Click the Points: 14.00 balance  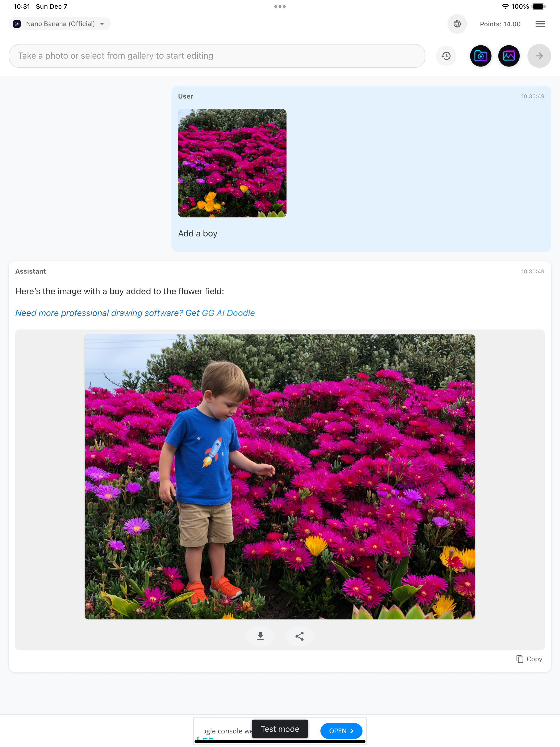(x=500, y=24)
